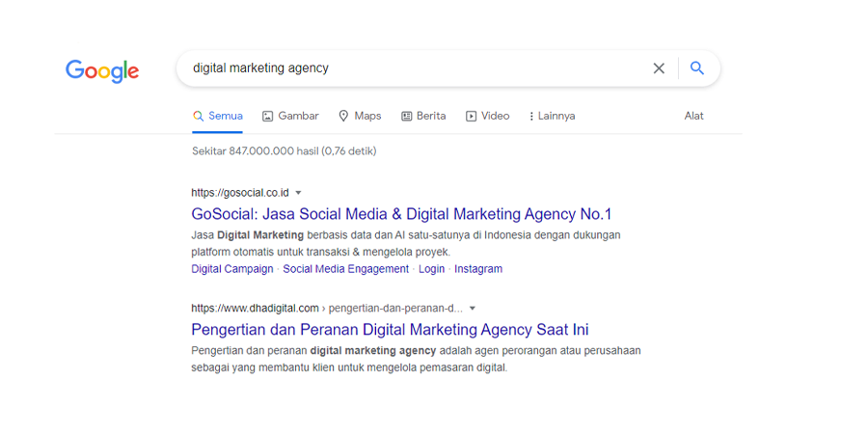Open Pengertian dan Peranan Digital Marketing result

pos(390,330)
